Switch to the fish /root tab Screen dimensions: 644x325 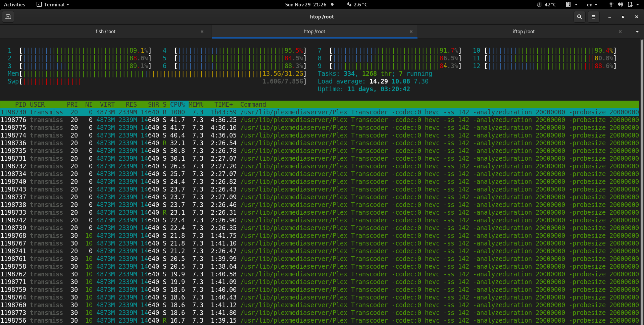pyautogui.click(x=106, y=32)
